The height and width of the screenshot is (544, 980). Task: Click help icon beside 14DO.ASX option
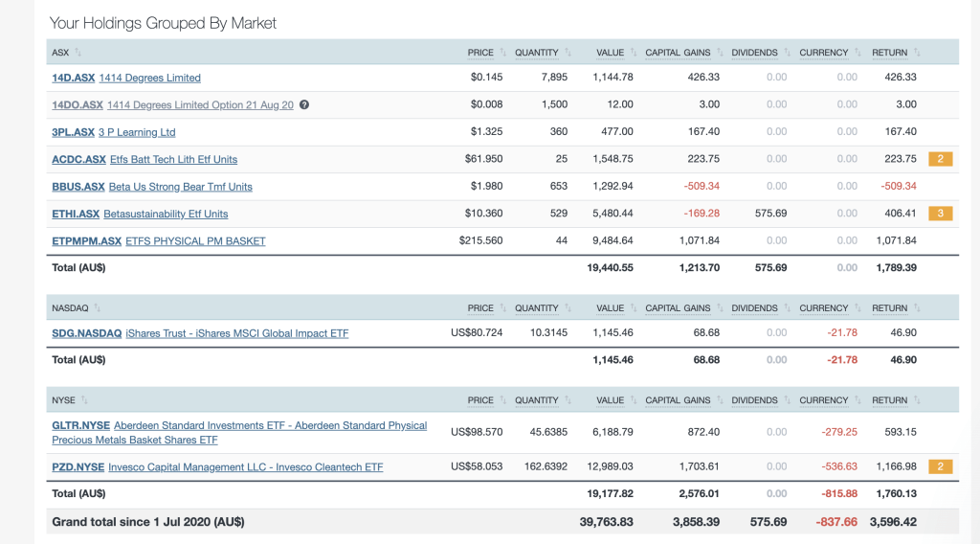304,104
